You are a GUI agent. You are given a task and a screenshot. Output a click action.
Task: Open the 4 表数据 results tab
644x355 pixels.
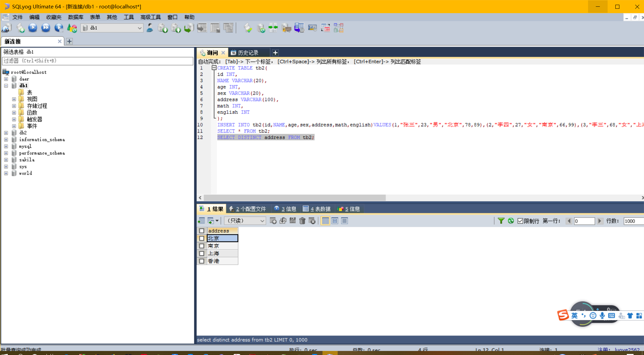(x=317, y=209)
